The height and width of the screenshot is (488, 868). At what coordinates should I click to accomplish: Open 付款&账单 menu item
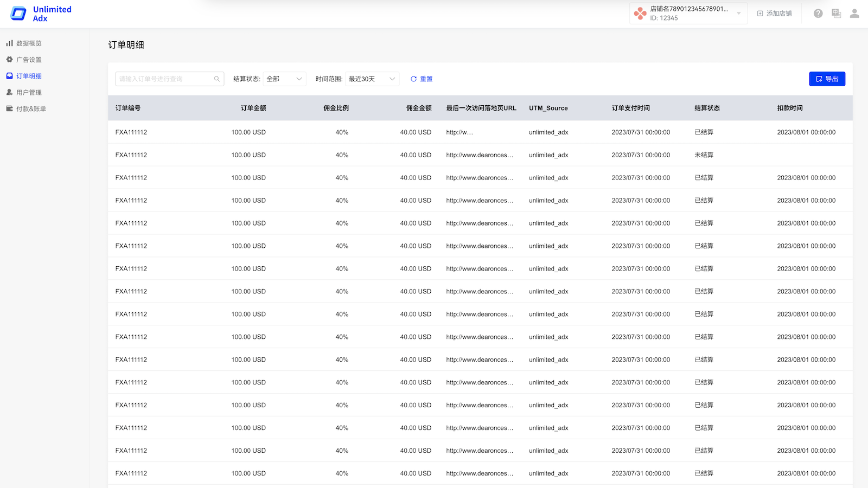click(31, 108)
